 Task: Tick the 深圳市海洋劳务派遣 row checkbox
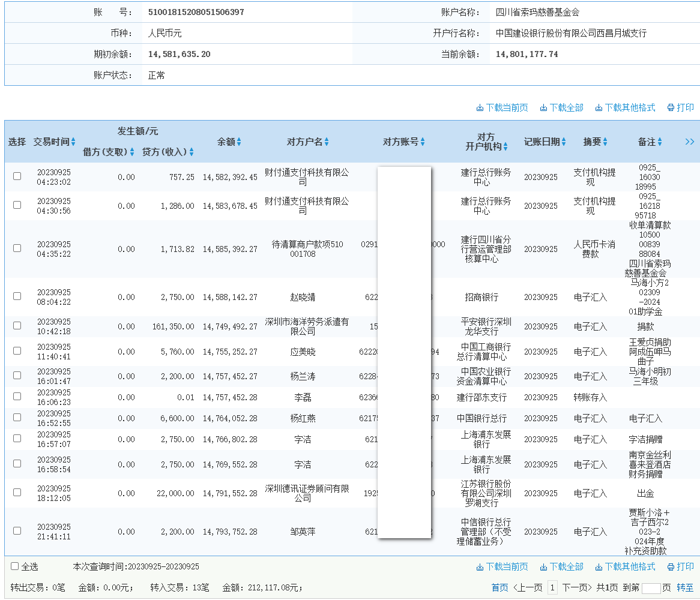click(x=17, y=326)
